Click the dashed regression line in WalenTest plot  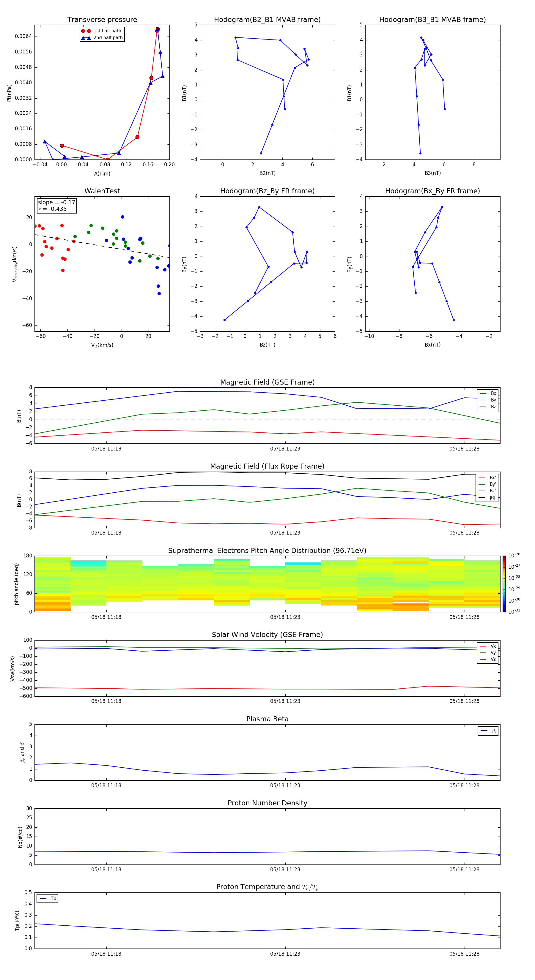102,246
